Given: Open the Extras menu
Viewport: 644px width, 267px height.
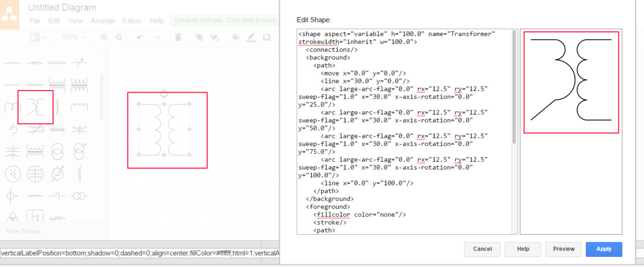Looking at the screenshot, I should tap(132, 21).
